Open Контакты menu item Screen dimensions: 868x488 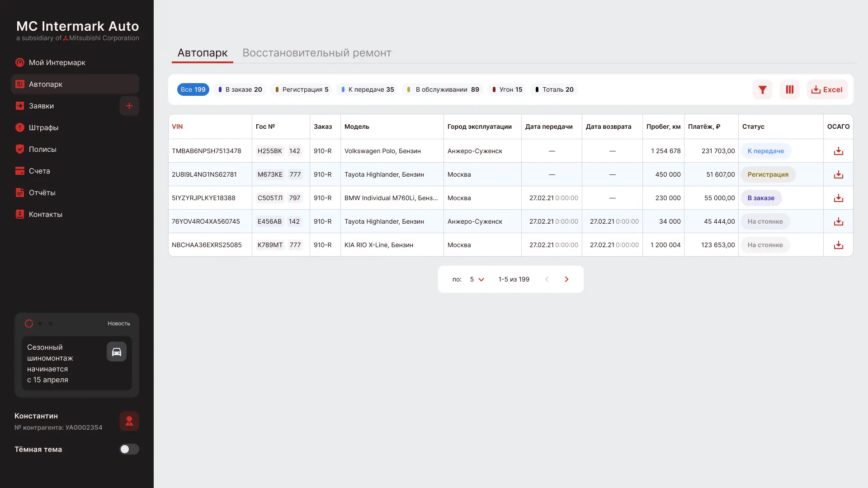point(75,214)
